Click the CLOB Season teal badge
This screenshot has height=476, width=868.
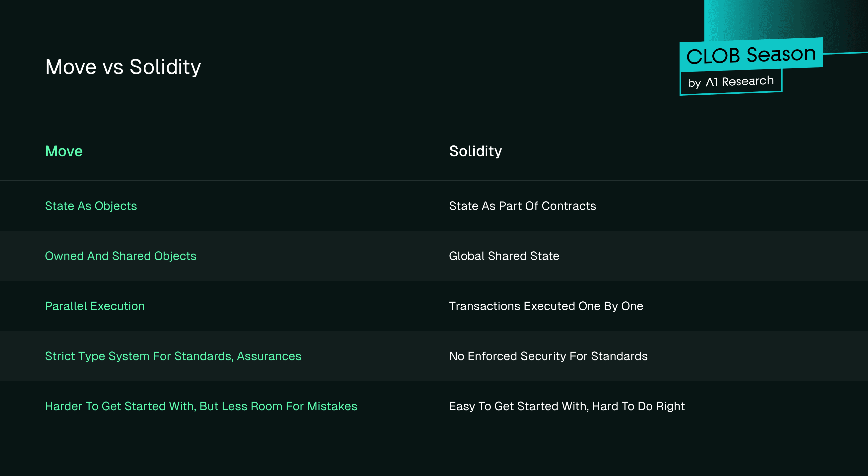751,55
